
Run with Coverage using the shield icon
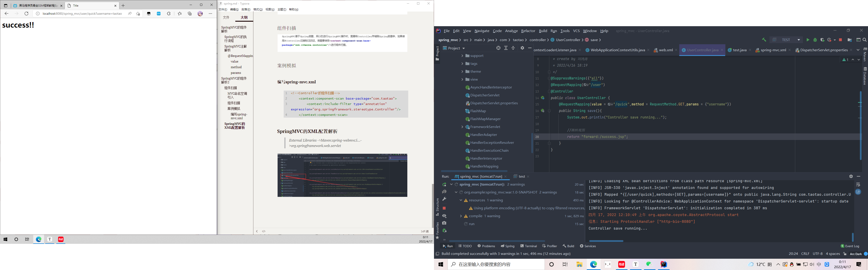coord(822,40)
